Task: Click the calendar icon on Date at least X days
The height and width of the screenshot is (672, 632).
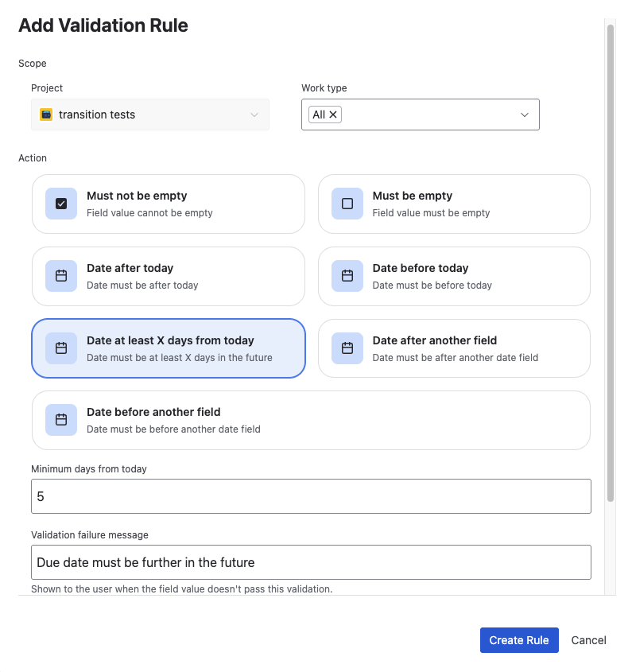Action: pyautogui.click(x=61, y=348)
